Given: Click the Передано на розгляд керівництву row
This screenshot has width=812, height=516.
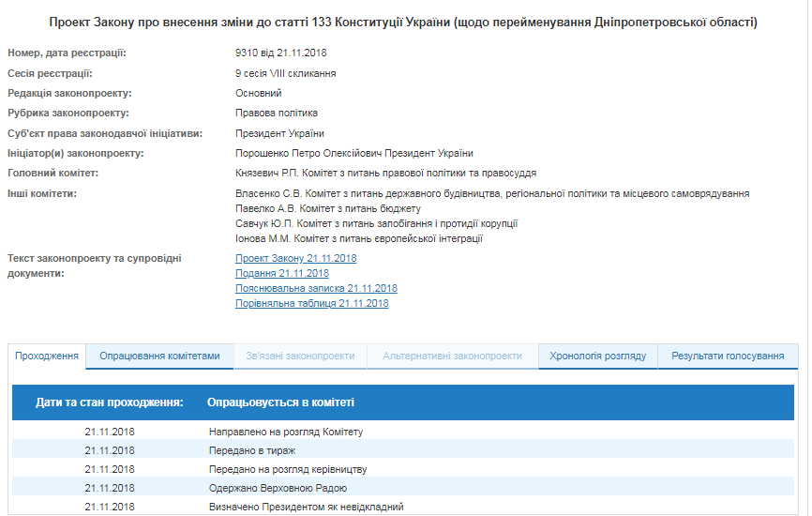Looking at the screenshot, I should (287, 469).
